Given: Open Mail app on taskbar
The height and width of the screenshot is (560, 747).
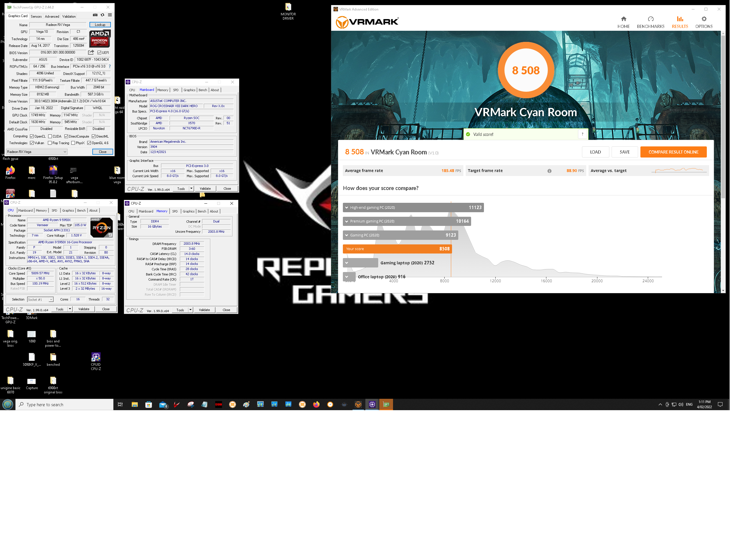Looking at the screenshot, I should coord(163,404).
